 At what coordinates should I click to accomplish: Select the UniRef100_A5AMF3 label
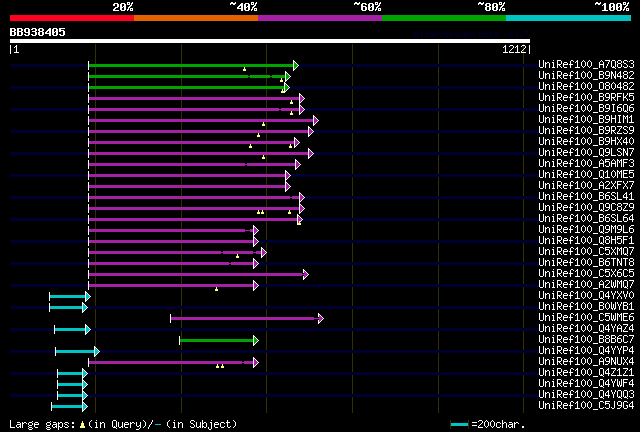coord(586,163)
